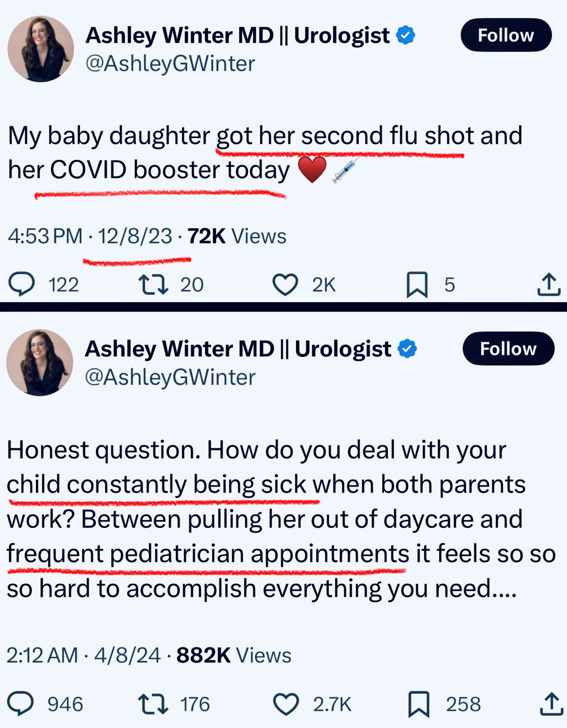The image size is (567, 728).
Task: Open the @AshleyGWinter handle in the top tweet
Action: (170, 64)
